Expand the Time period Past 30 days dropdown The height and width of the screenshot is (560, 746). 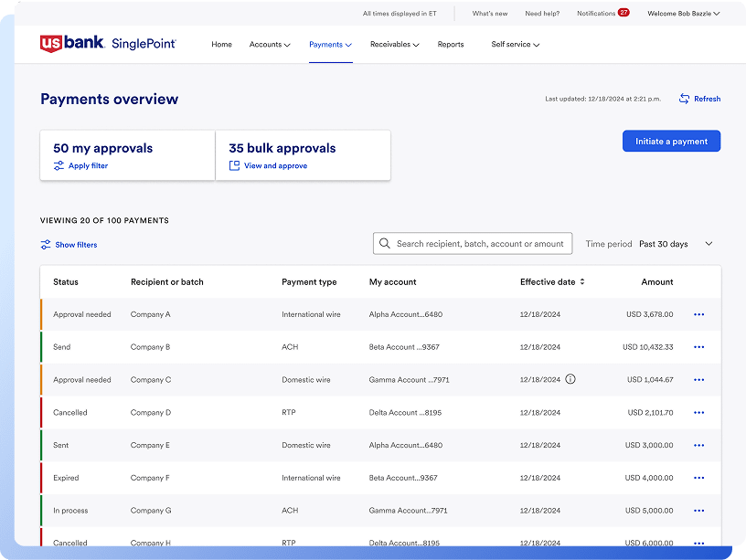[709, 244]
